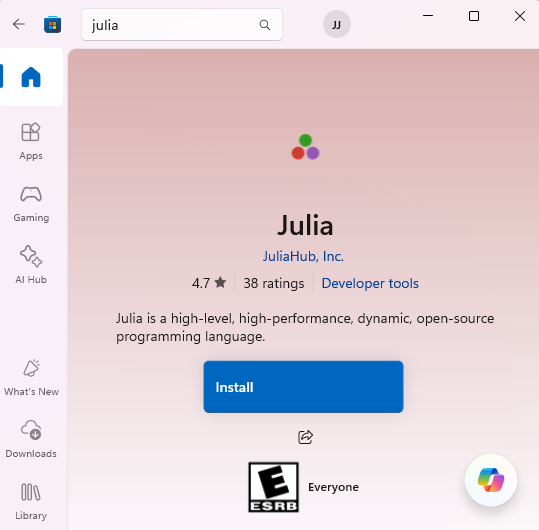This screenshot has width=539, height=530.
Task: Open the Microsoft Store logo icon
Action: 53,24
